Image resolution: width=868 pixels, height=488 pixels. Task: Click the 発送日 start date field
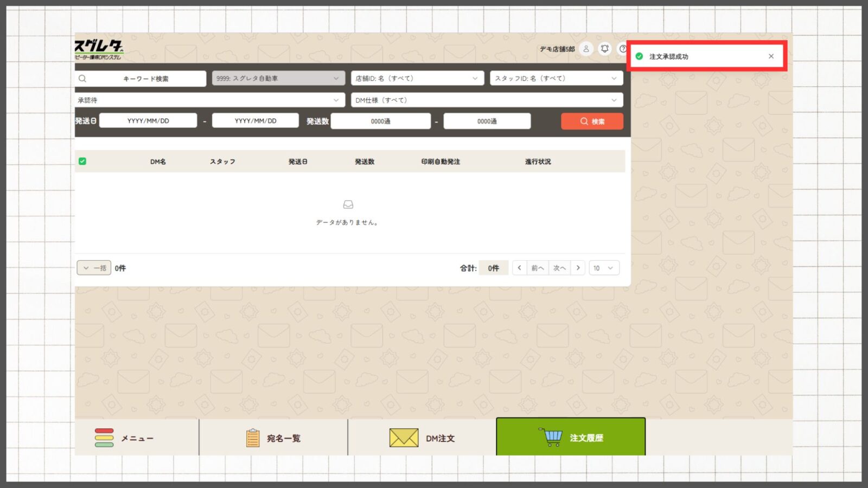(x=148, y=121)
